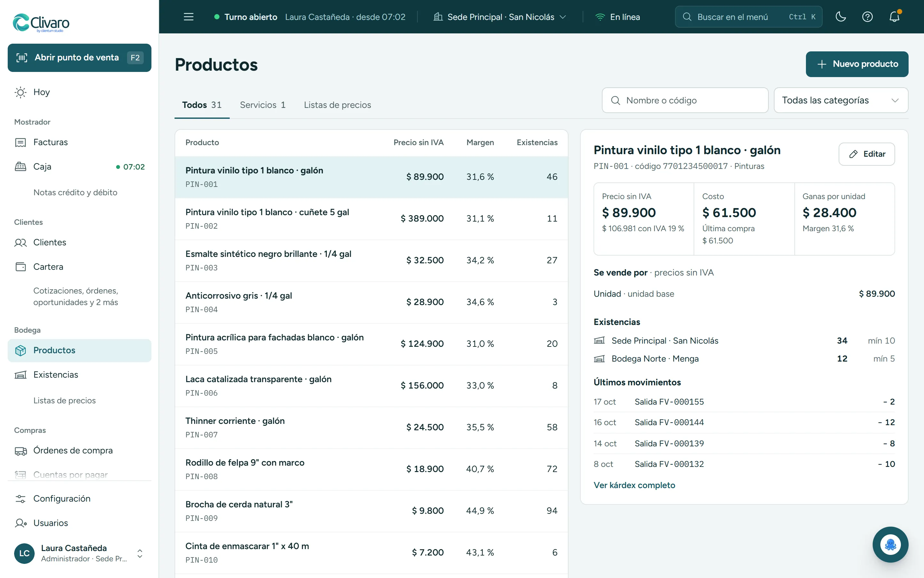Open Todas las categorías dropdown
This screenshot has width=924, height=578.
click(841, 100)
